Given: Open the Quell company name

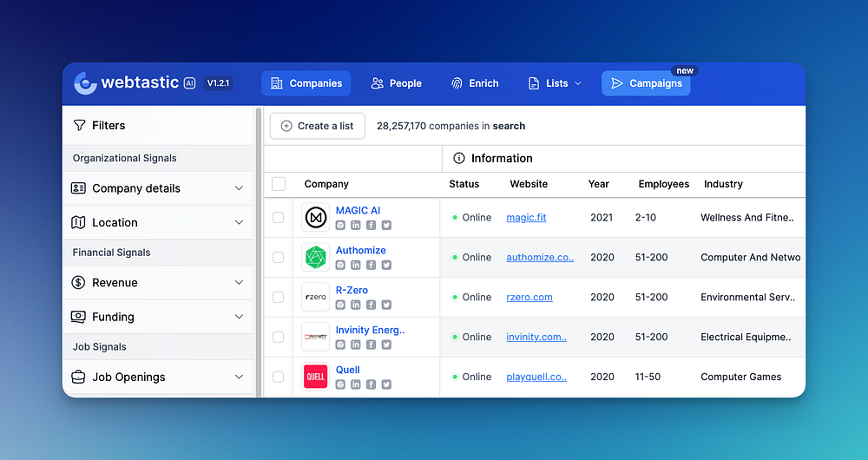Looking at the screenshot, I should pos(348,370).
